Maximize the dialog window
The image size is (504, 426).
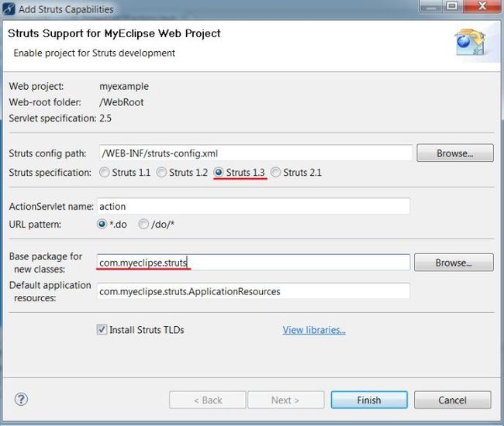452,6
